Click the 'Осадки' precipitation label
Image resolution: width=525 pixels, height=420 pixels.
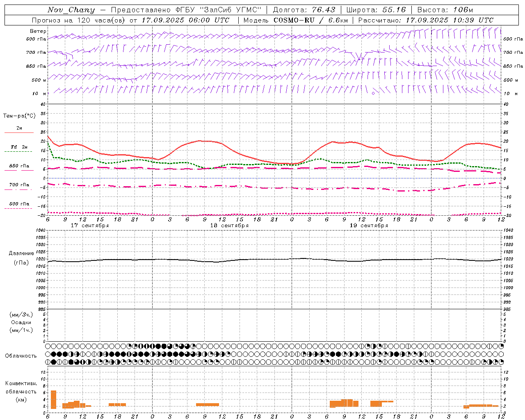(x=21, y=322)
